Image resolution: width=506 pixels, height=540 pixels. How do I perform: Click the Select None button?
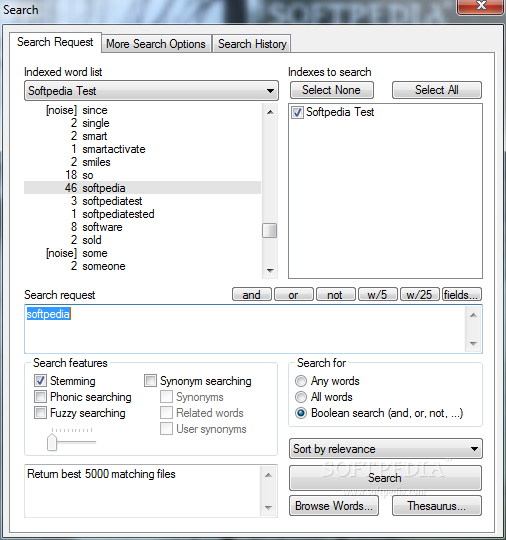[x=332, y=90]
